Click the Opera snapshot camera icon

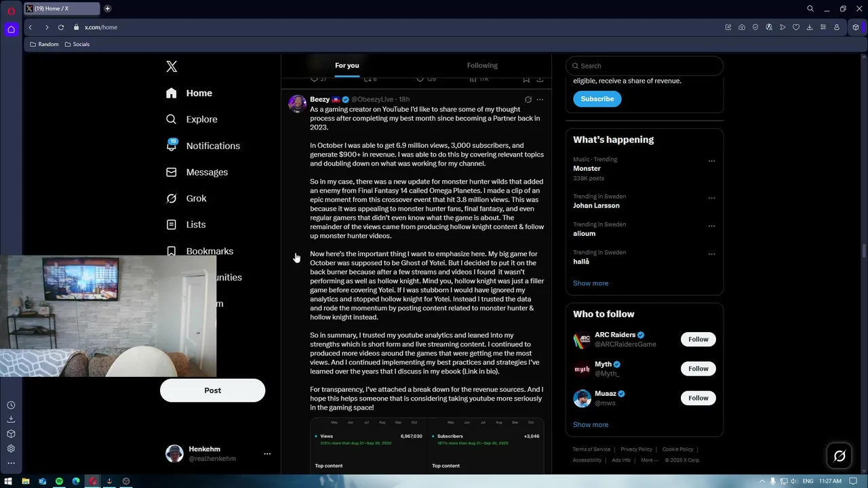(742, 27)
